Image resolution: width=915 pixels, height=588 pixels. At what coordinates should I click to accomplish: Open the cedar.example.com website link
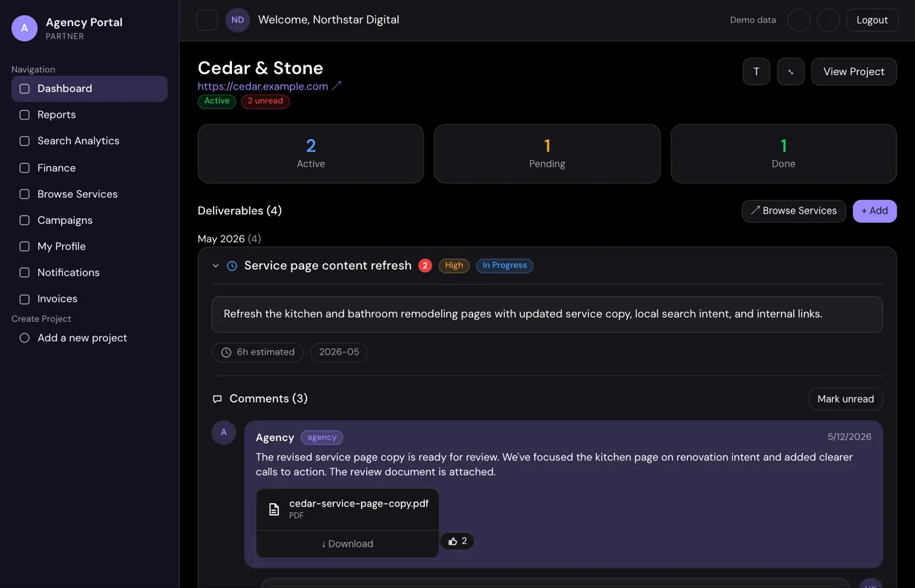[x=263, y=86]
